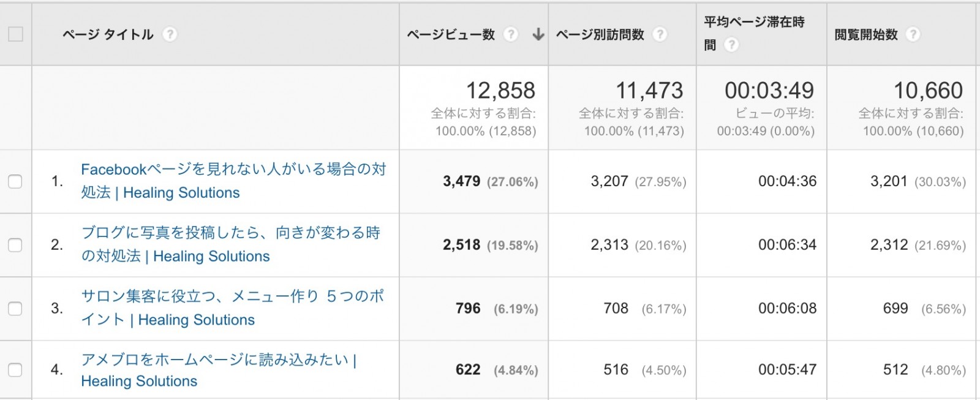Open アメブロをホームページに読み込みたい link
Screen dimensions: 980x400
tap(219, 370)
